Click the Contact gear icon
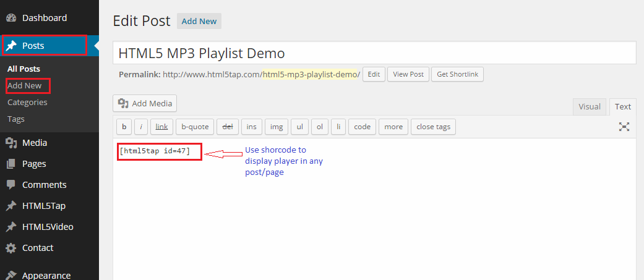 pos(11,248)
